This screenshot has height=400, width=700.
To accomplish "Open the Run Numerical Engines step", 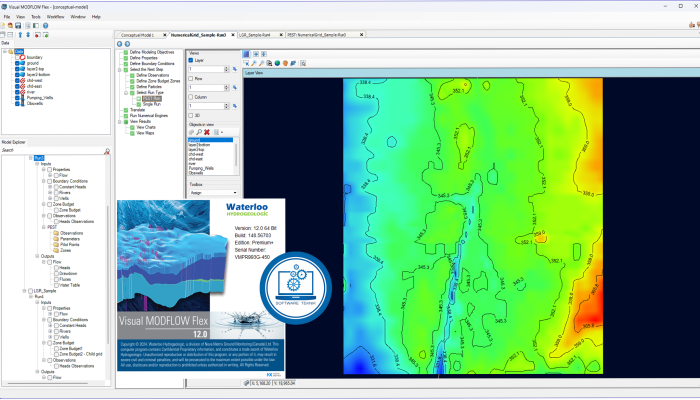I will (x=149, y=116).
